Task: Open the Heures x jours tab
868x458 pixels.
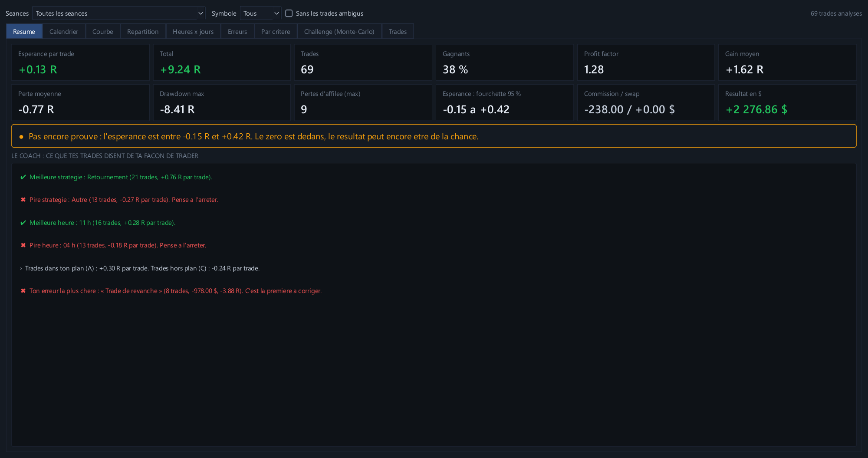Action: (193, 32)
